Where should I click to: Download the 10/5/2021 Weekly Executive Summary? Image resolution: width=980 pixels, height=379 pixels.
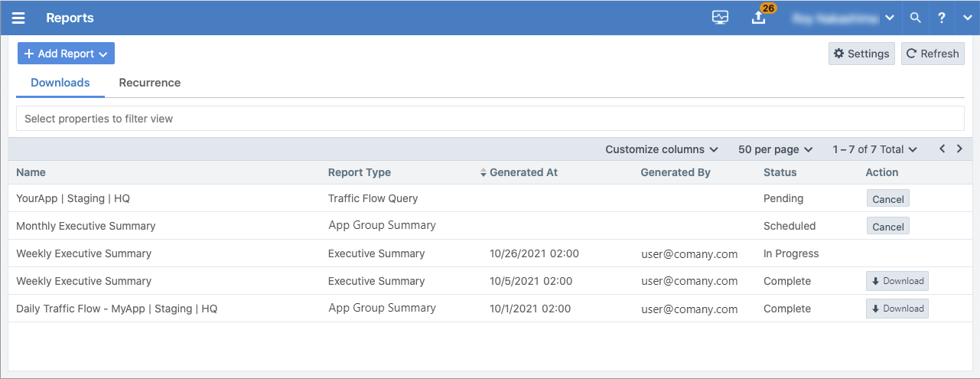click(897, 281)
